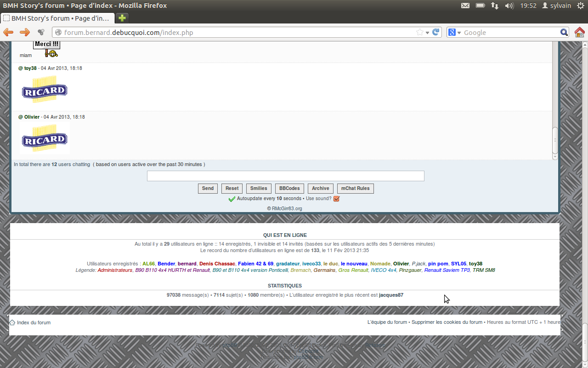Click the browser back arrow button
Image resolution: width=588 pixels, height=368 pixels.
(x=8, y=32)
